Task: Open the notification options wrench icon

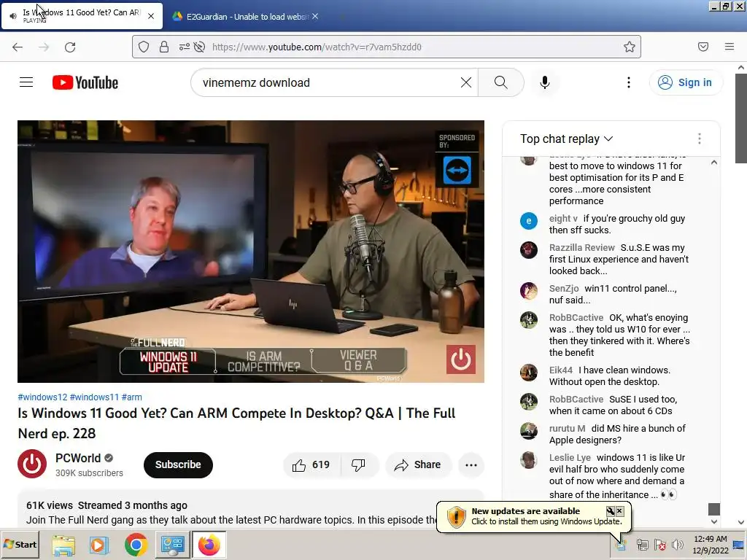Action: tap(610, 511)
